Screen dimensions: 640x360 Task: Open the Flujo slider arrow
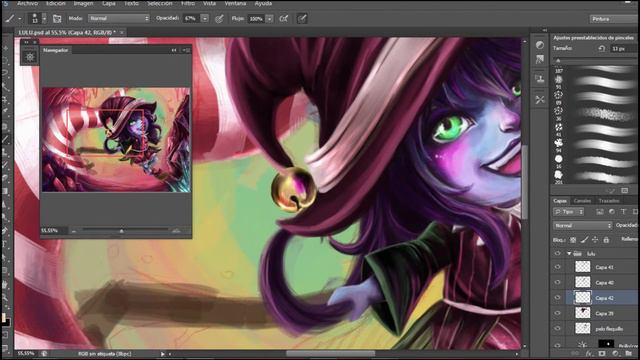click(270, 19)
